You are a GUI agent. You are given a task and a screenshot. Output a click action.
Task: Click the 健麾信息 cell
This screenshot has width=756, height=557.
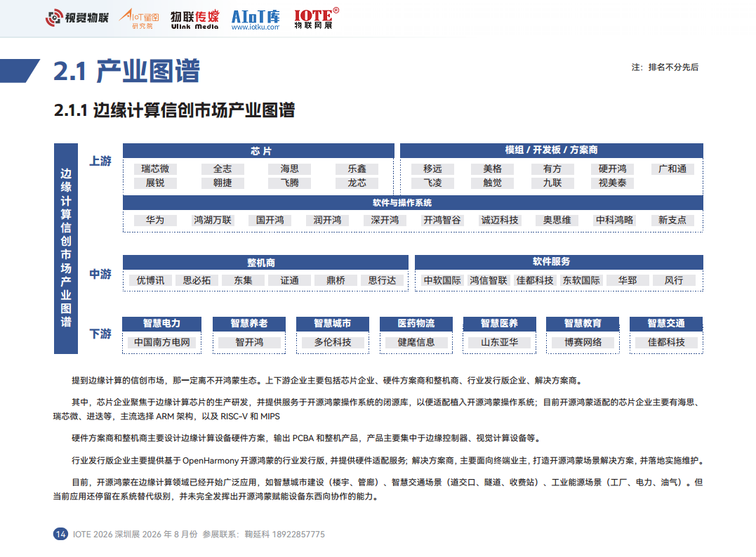416,342
